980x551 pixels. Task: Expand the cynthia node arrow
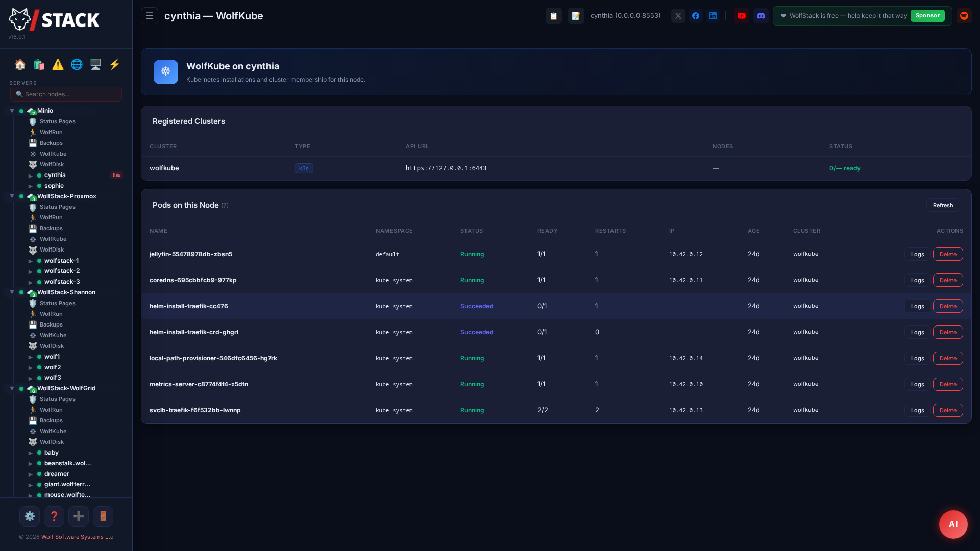(x=31, y=176)
